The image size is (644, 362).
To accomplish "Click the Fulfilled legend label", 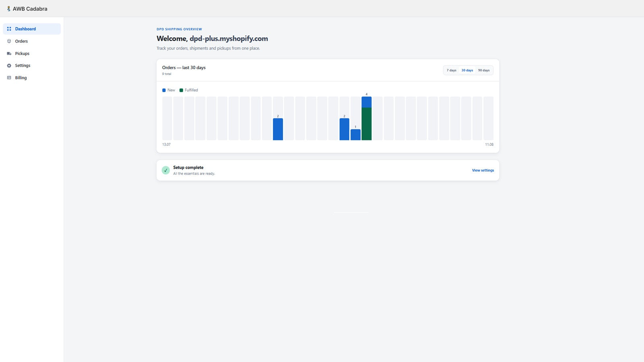I will tap(191, 90).
